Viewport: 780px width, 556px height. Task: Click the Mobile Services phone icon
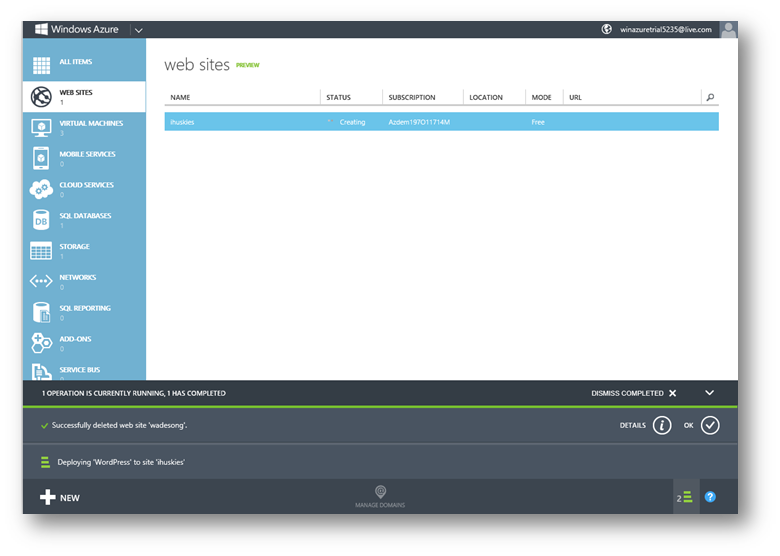point(41,158)
